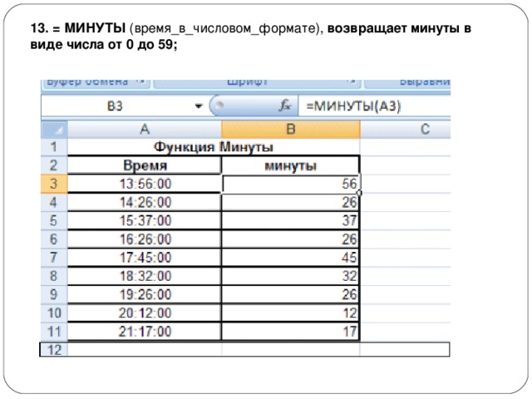Select row 3 header

click(x=54, y=184)
